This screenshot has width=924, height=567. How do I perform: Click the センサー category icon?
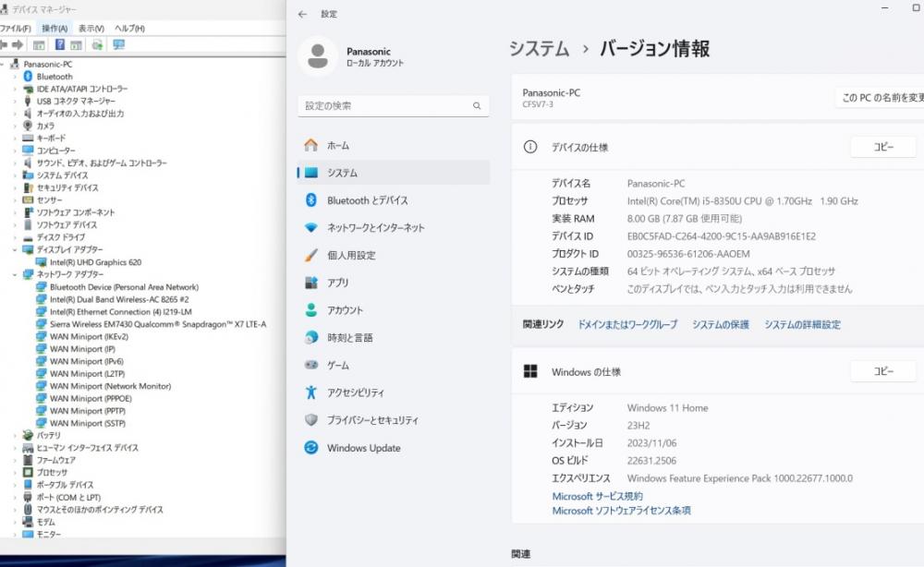[x=28, y=199]
